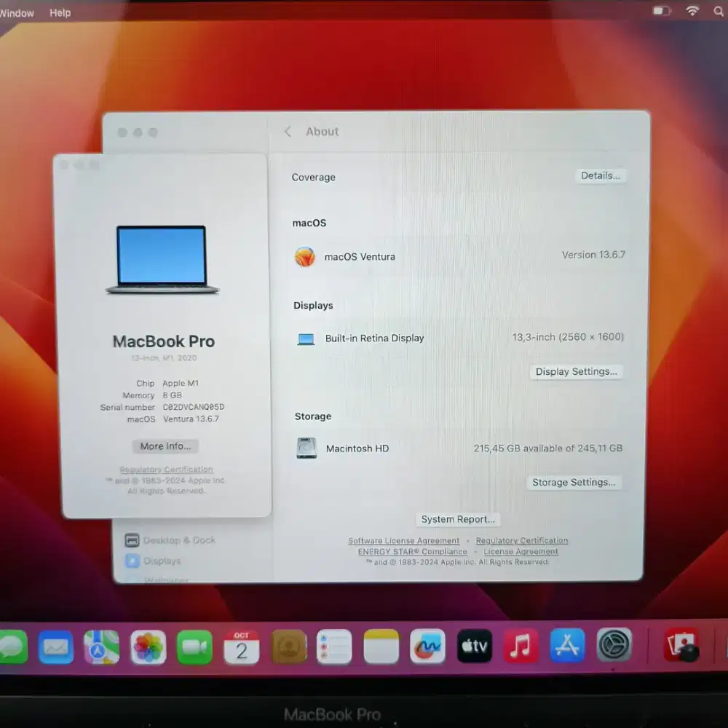Launch Music from the dock
Image resolution: width=728 pixels, height=728 pixels.
pyautogui.click(x=521, y=646)
